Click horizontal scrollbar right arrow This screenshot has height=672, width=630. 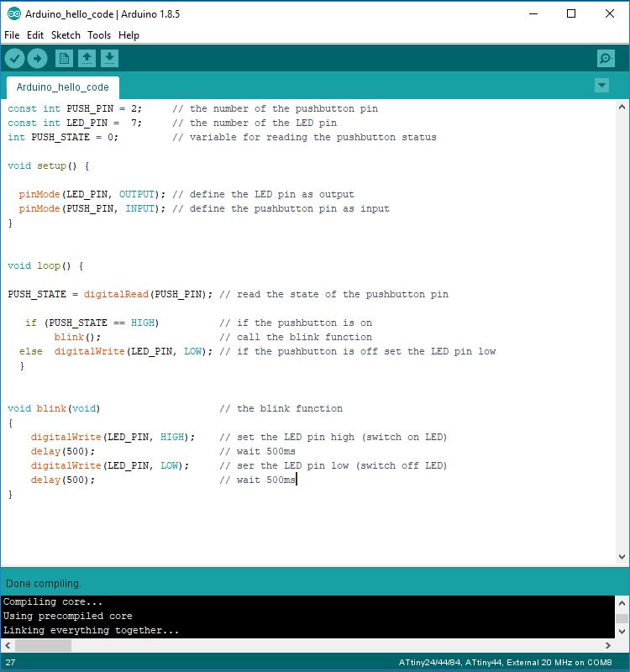click(x=607, y=645)
